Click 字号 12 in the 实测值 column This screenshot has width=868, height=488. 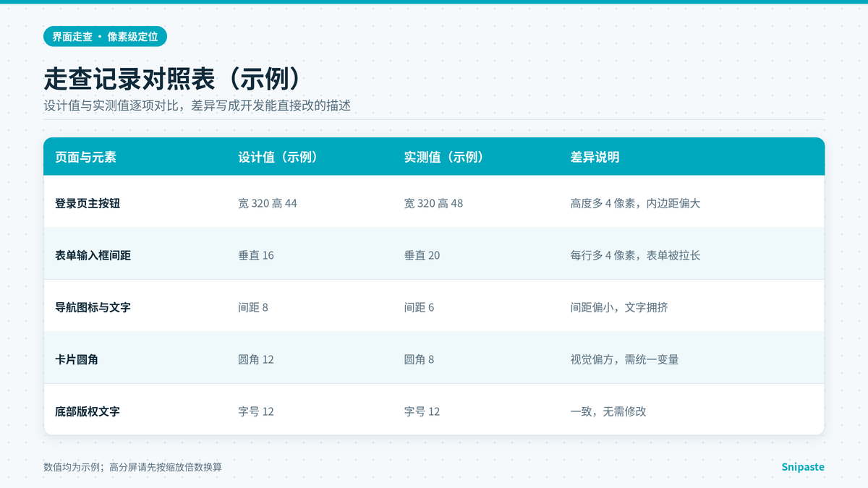tap(422, 411)
